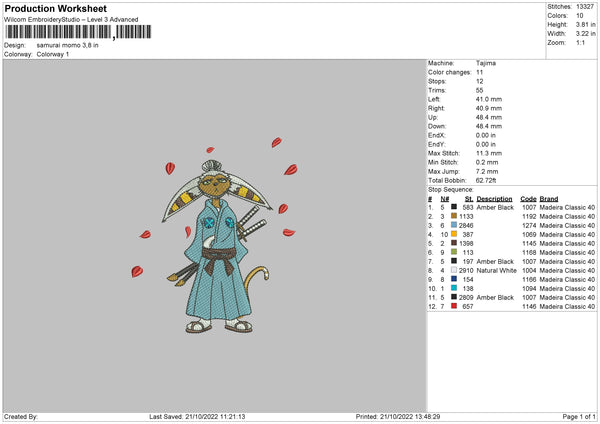
Task: Select the thread code '1146'
Action: [x=529, y=307]
